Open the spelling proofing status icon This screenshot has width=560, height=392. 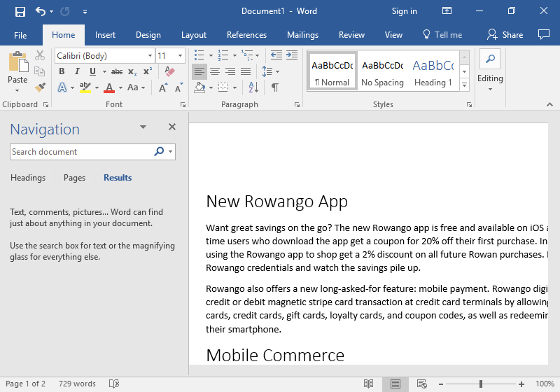point(114,384)
